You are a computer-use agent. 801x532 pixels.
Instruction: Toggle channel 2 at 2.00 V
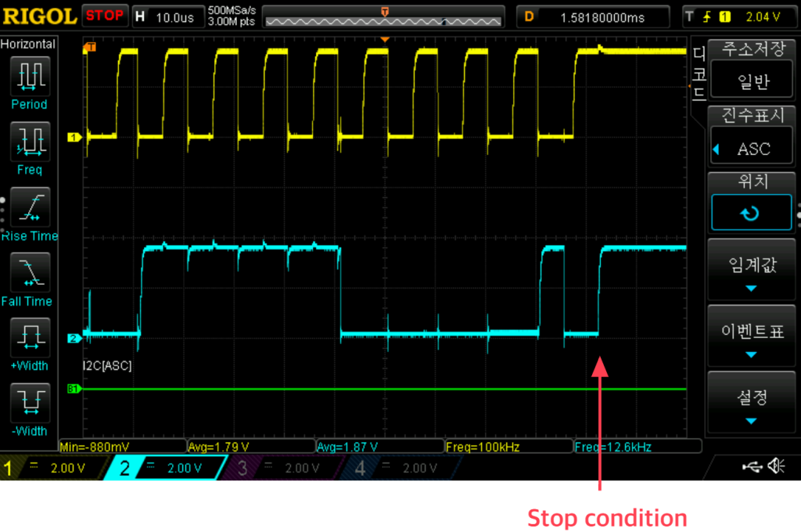click(166, 468)
